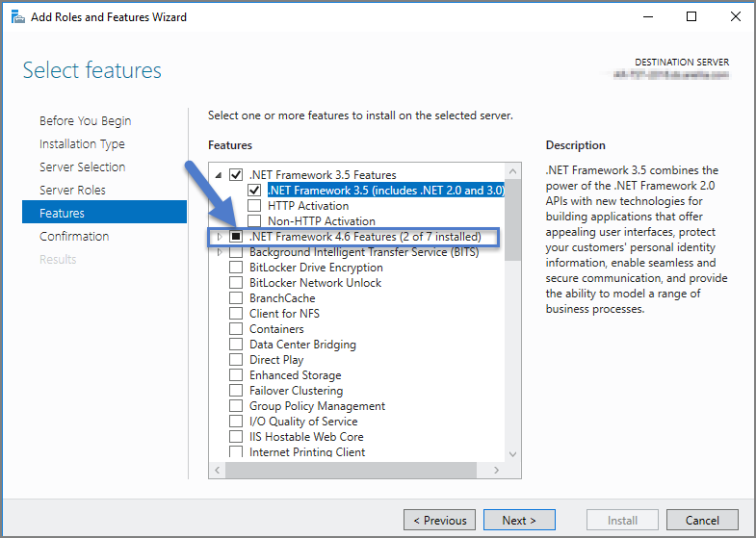Image resolution: width=756 pixels, height=538 pixels.
Task: Go to Confirmation step
Action: click(74, 236)
